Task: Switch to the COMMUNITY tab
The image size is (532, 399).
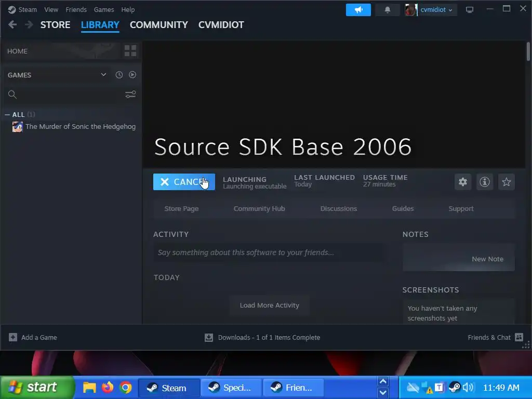Action: pyautogui.click(x=159, y=25)
